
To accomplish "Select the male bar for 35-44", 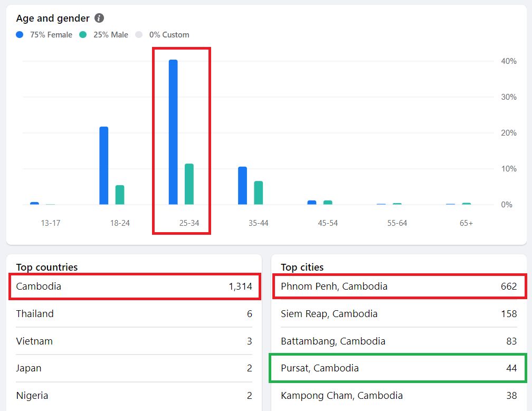I will pos(259,193).
